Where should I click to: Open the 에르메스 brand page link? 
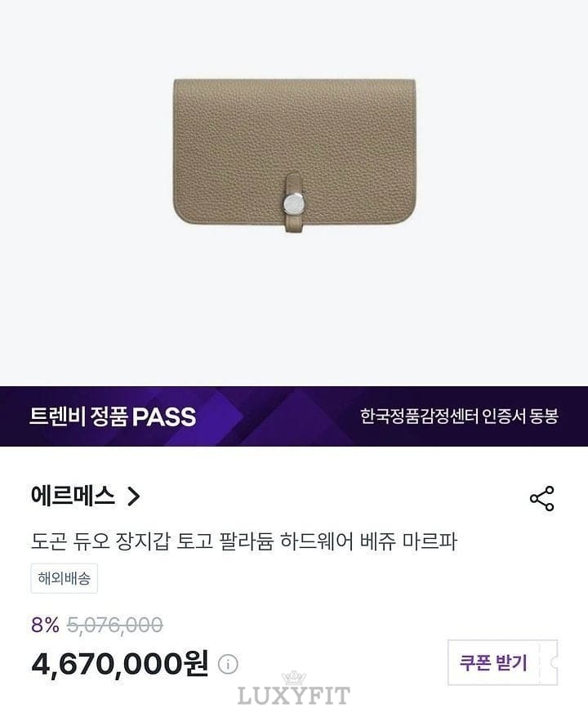click(x=72, y=496)
